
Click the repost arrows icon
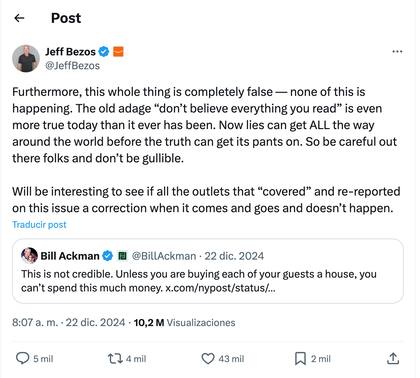point(115,359)
